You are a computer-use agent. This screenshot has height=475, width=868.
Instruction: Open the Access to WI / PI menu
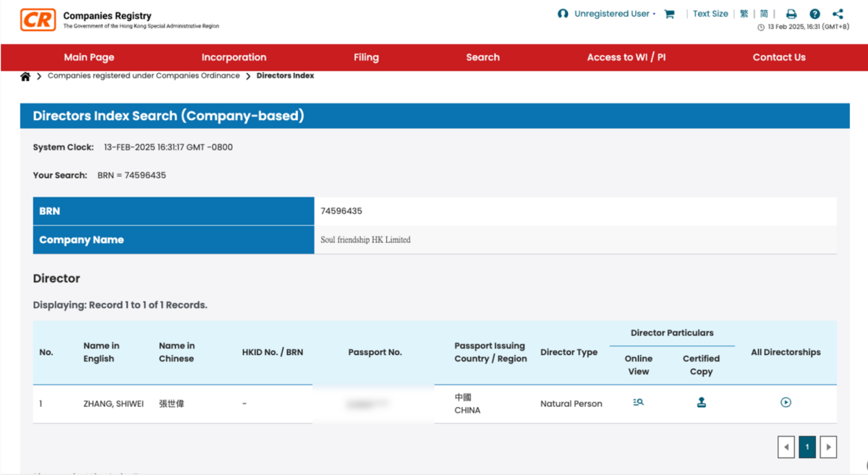point(626,57)
